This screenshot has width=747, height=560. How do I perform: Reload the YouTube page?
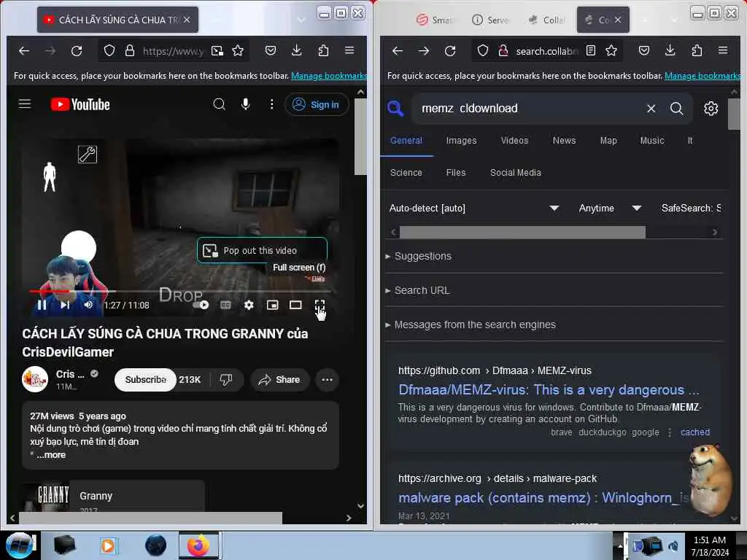click(x=76, y=50)
